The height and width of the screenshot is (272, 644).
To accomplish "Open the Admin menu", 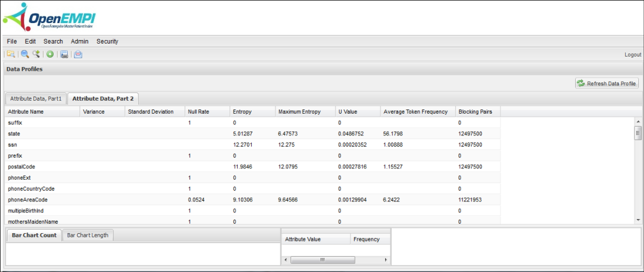I will 79,41.
